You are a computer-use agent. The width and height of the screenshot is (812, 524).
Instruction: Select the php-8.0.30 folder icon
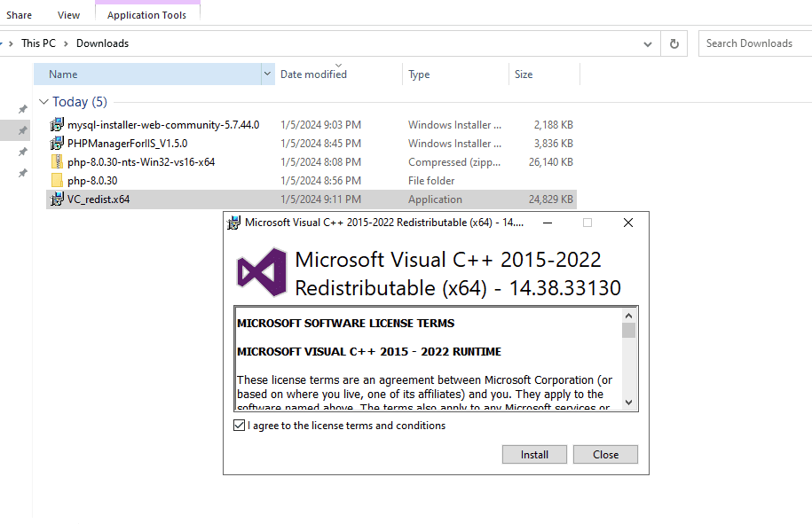click(x=57, y=181)
